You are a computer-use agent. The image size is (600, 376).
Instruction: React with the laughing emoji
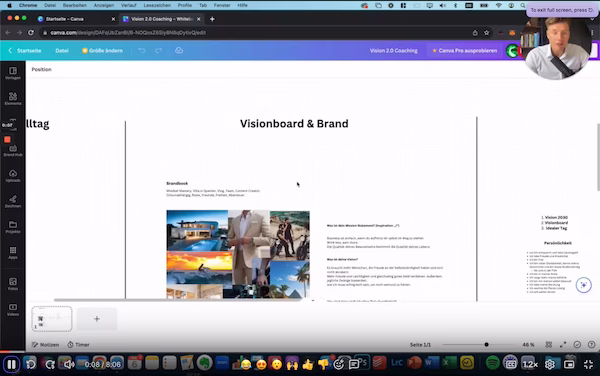pos(246,364)
